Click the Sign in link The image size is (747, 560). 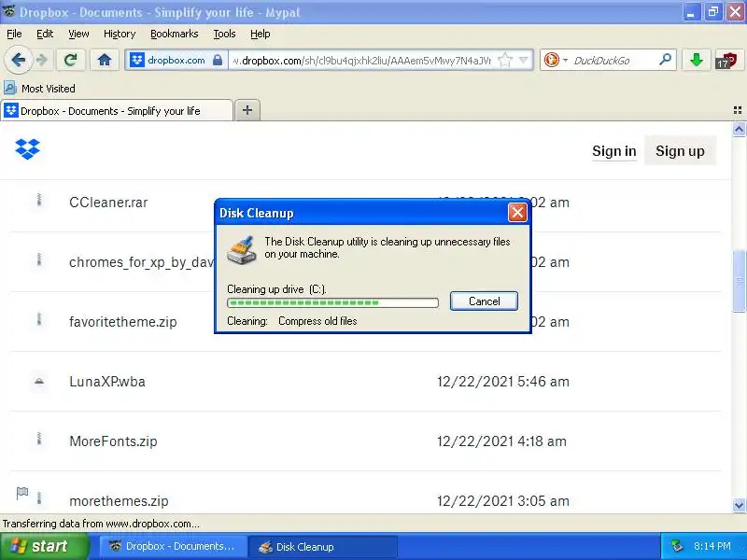point(614,151)
